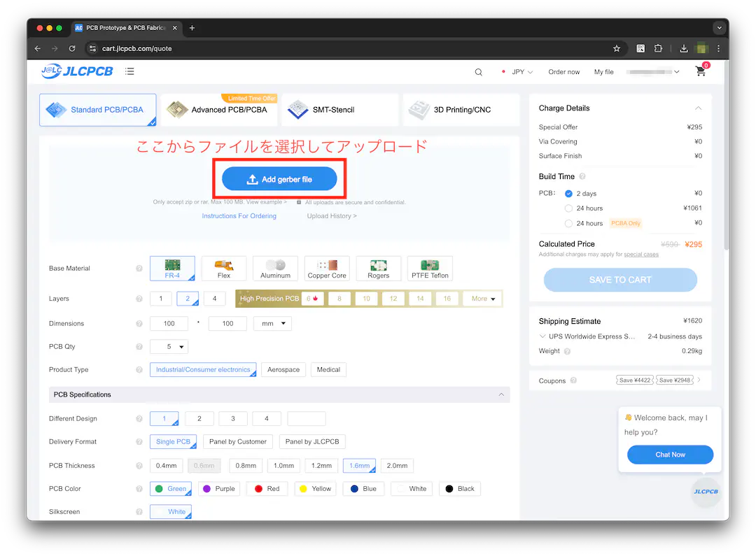Click SAVE TO CART button

[x=620, y=280]
